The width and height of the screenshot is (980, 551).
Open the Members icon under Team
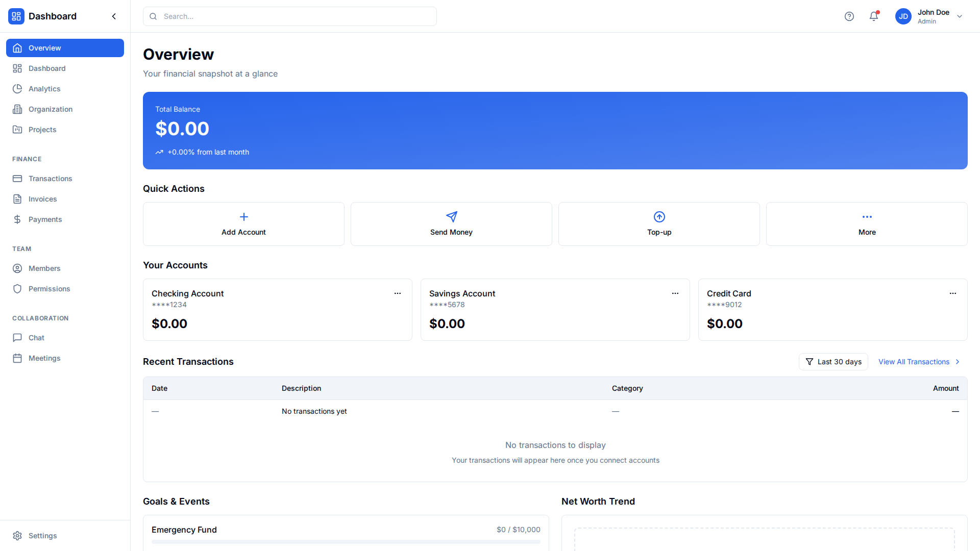[x=17, y=268]
